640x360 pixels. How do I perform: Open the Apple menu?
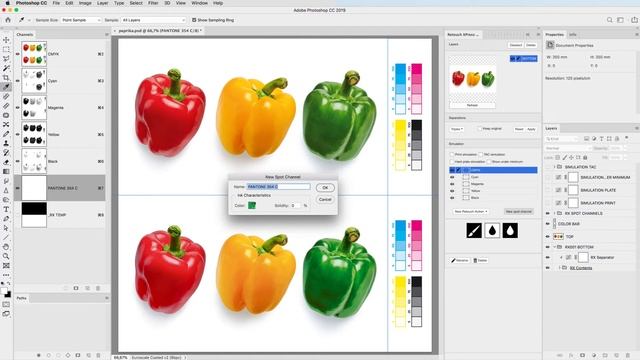7,3
